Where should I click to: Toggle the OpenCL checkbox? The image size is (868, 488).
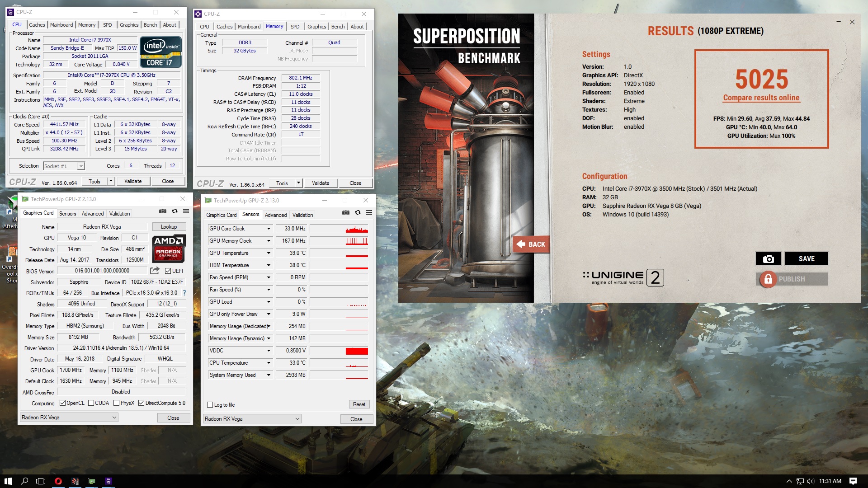(62, 403)
